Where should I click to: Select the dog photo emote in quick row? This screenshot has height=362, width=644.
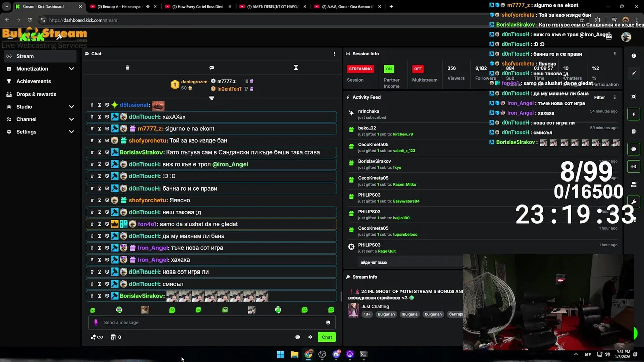145,310
